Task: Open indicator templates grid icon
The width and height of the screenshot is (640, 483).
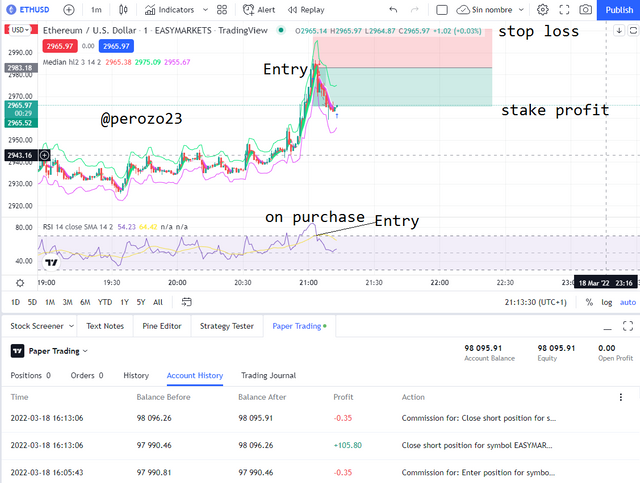Action: 222,9
